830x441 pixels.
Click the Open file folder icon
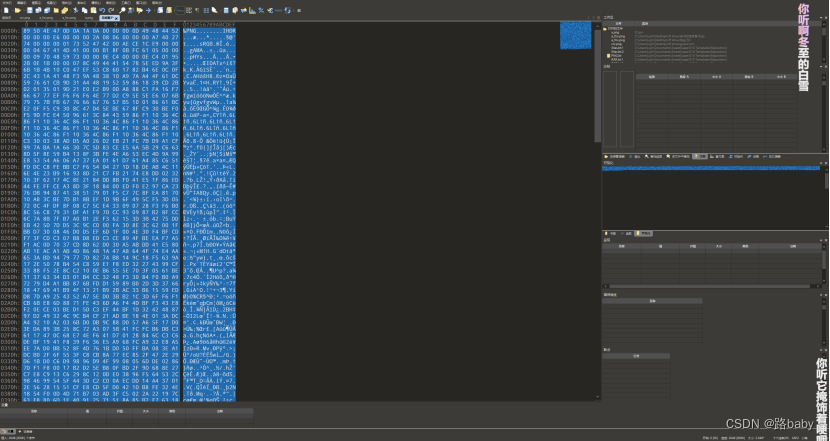click(18, 10)
